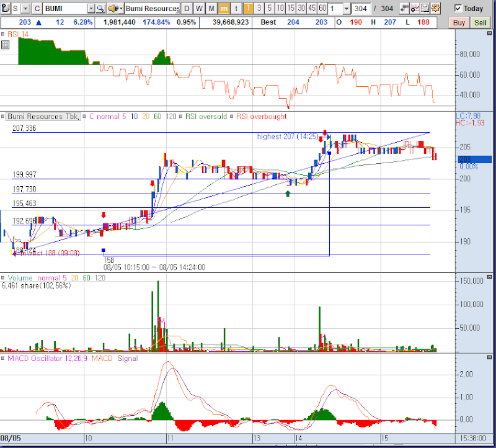Click the RSI grid table icon
Viewport: 496px width, 448px height.
click(5, 45)
